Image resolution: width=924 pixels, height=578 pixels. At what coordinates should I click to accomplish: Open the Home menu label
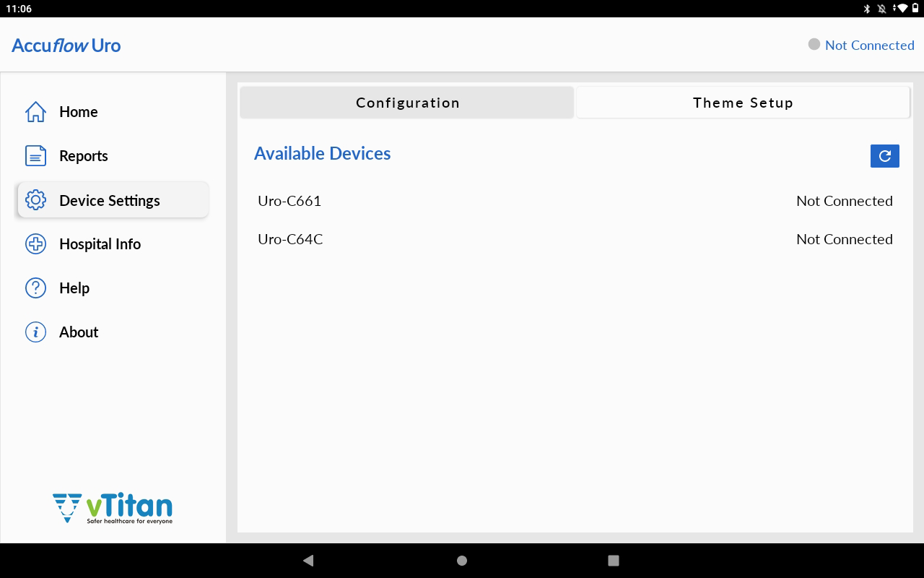78,112
